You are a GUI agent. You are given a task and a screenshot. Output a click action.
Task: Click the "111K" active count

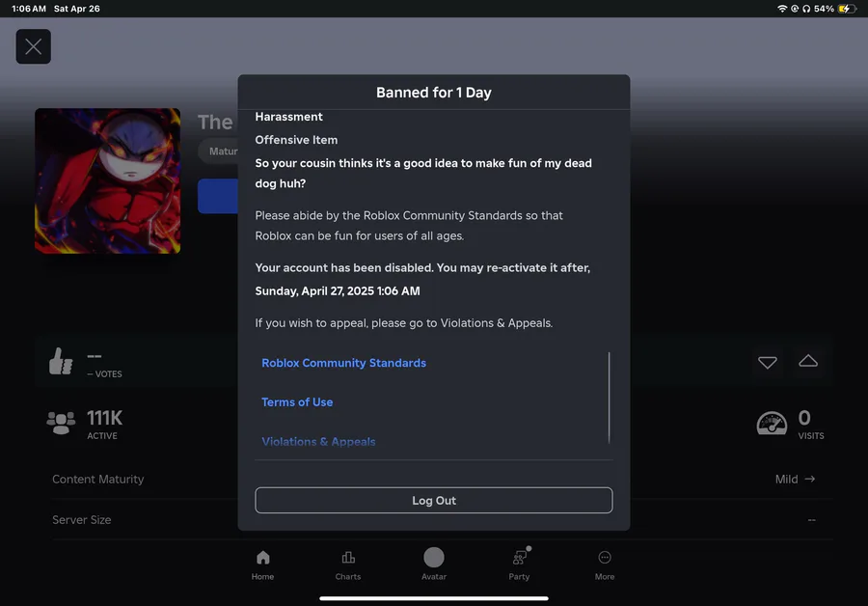[x=104, y=418]
